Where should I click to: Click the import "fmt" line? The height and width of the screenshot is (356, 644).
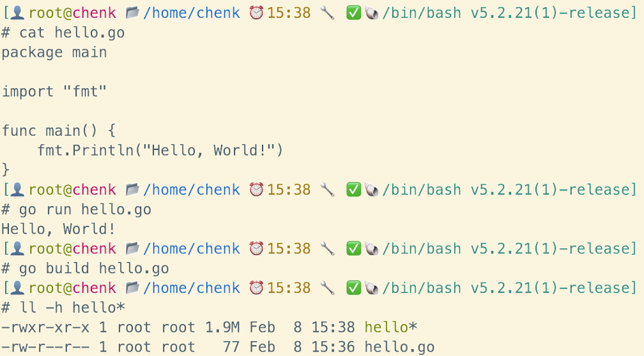[54, 92]
